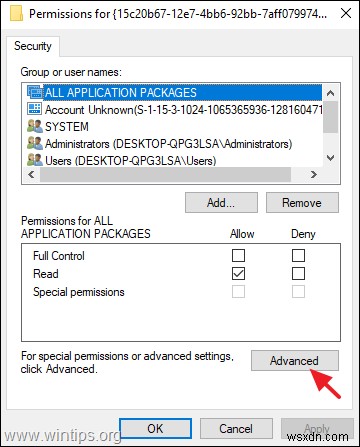Click the horizontal scrollbar thumb in user list
The width and height of the screenshot is (360, 447).
tap(165, 174)
